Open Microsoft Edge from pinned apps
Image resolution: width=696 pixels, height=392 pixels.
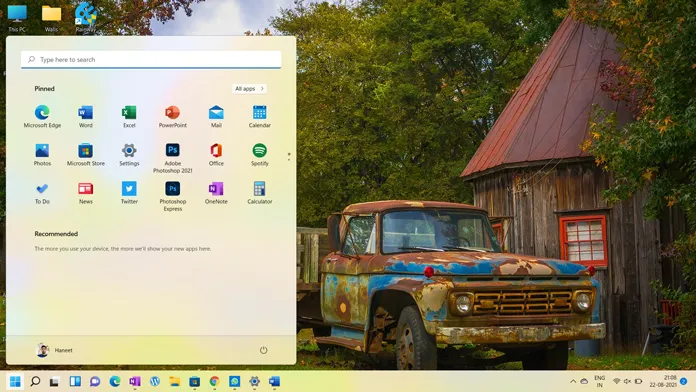click(x=42, y=117)
